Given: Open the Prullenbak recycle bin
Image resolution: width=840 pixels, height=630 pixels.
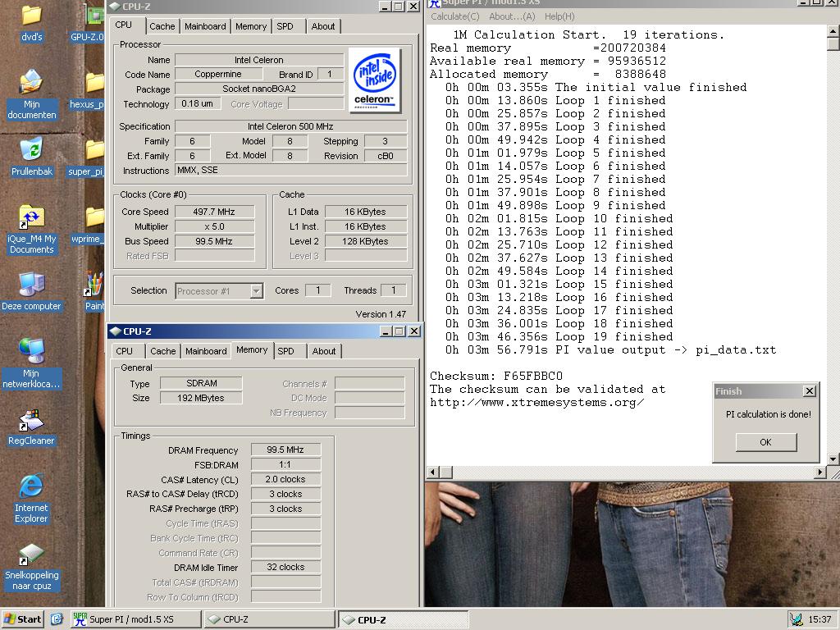Looking at the screenshot, I should (31, 150).
